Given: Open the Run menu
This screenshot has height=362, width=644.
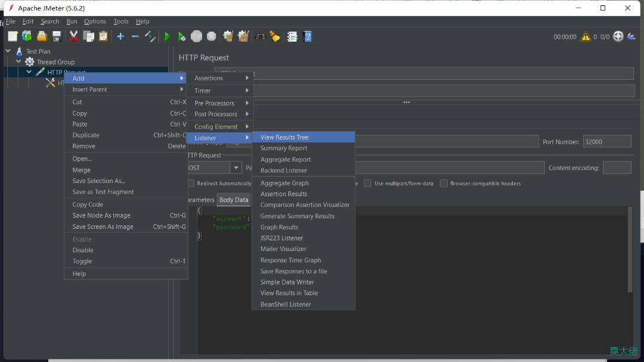Looking at the screenshot, I should tap(72, 21).
